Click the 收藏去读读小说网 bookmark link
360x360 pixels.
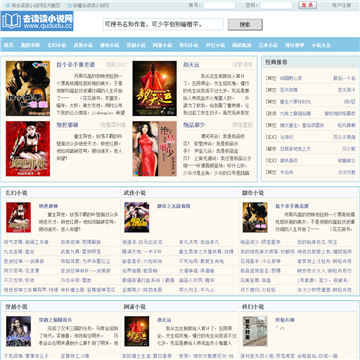tap(91, 6)
